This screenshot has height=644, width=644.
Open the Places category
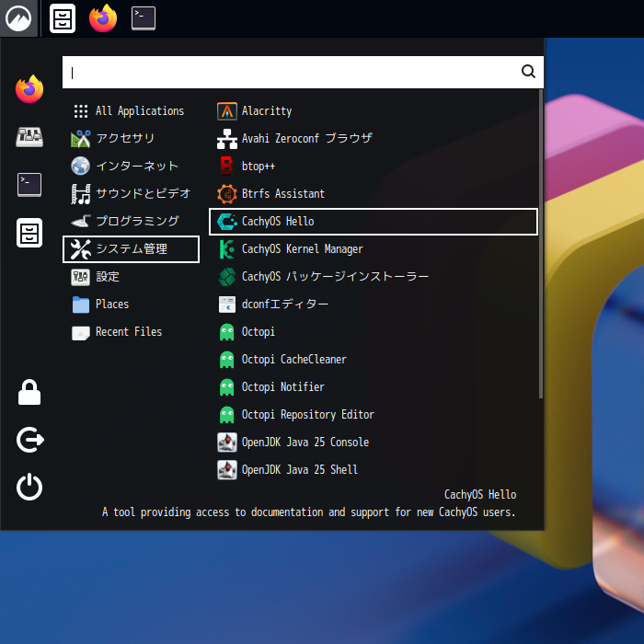pos(131,305)
